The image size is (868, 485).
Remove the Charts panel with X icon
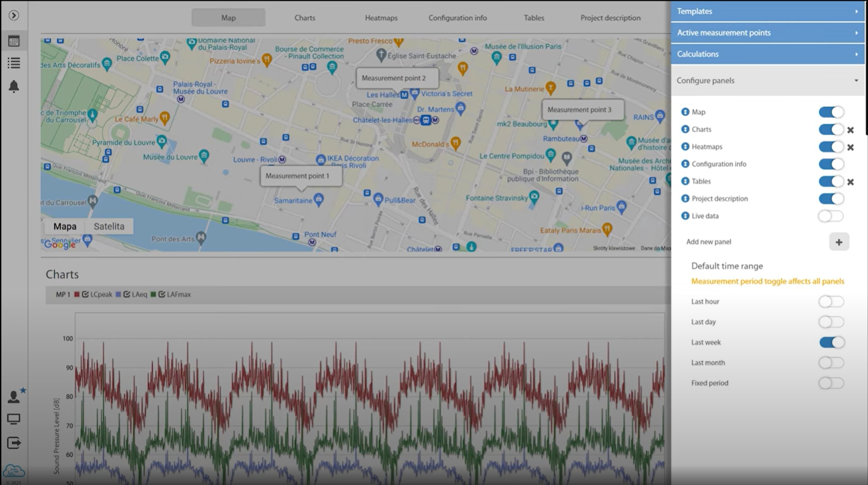pyautogui.click(x=850, y=130)
